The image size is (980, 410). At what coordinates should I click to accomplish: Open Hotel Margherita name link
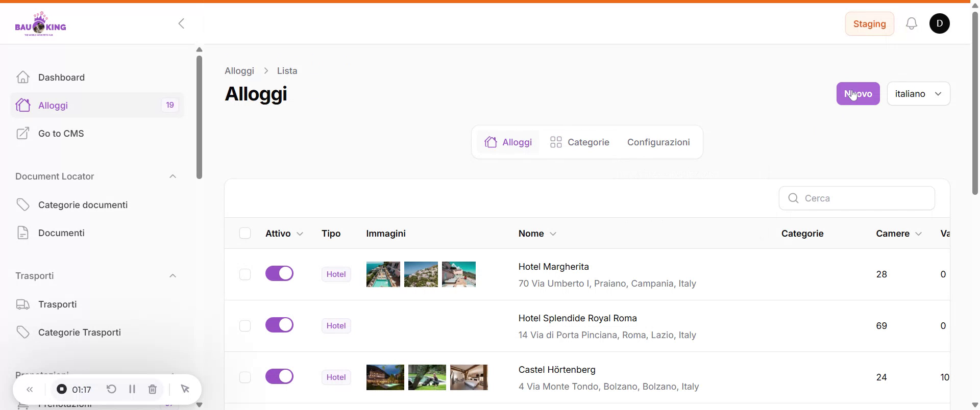554,267
